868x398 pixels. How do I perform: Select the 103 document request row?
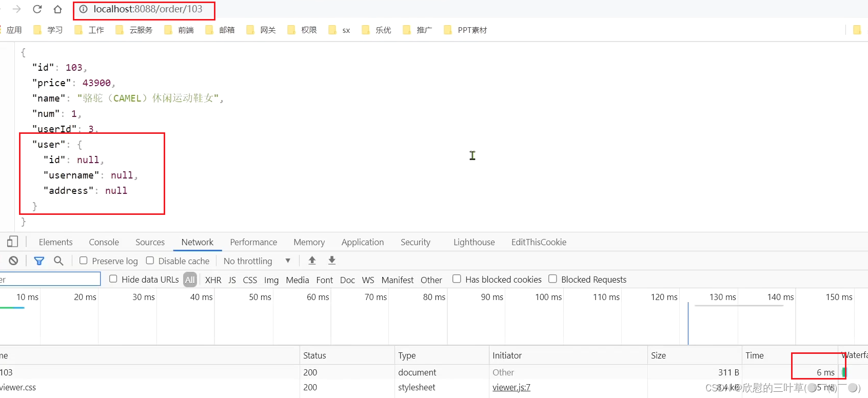[434, 372]
